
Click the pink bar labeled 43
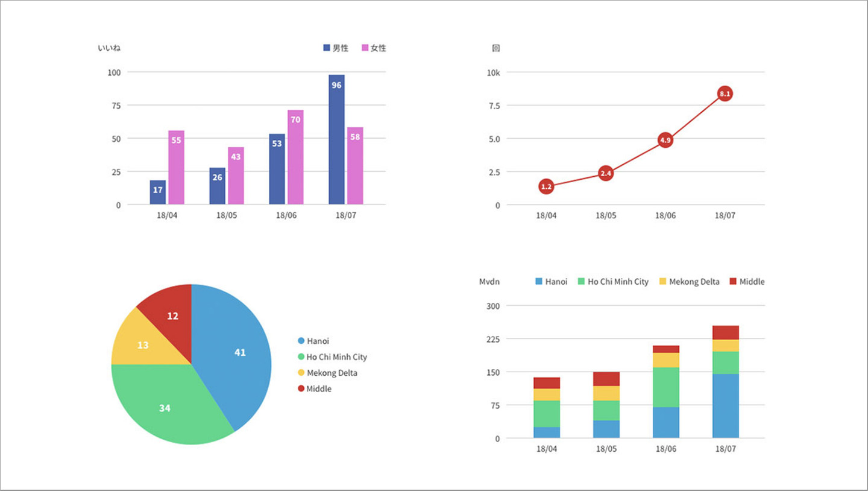[236, 176]
